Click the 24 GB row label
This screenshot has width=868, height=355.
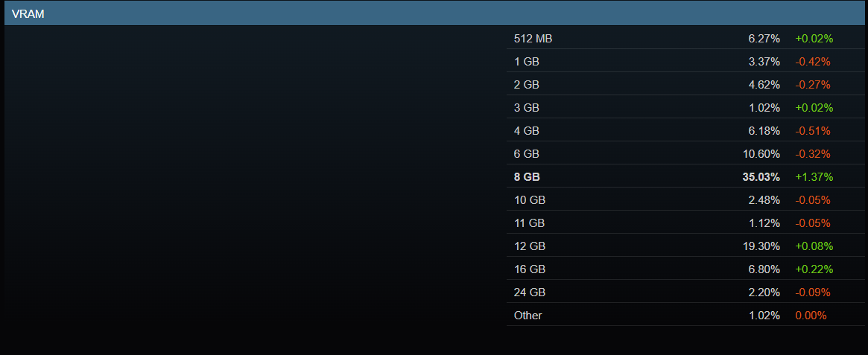click(x=529, y=292)
